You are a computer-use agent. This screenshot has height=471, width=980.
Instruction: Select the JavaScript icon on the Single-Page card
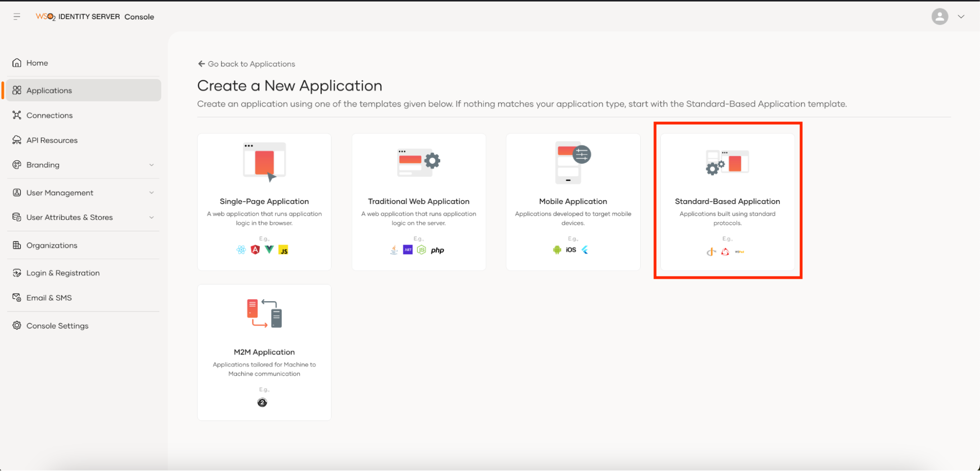click(x=283, y=249)
